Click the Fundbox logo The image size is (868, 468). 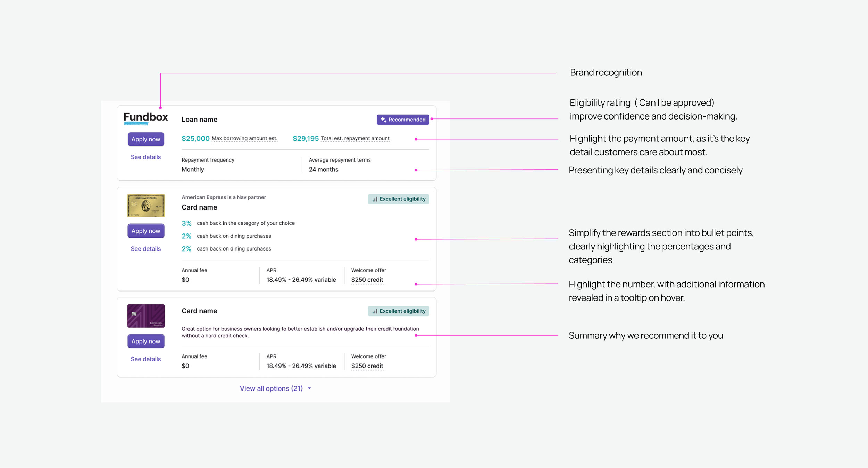[145, 118]
